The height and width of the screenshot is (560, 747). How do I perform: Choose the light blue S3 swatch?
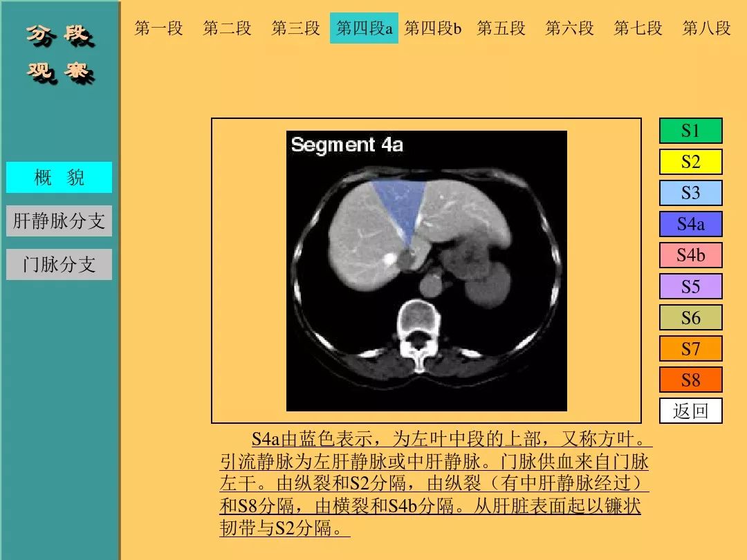tap(690, 193)
